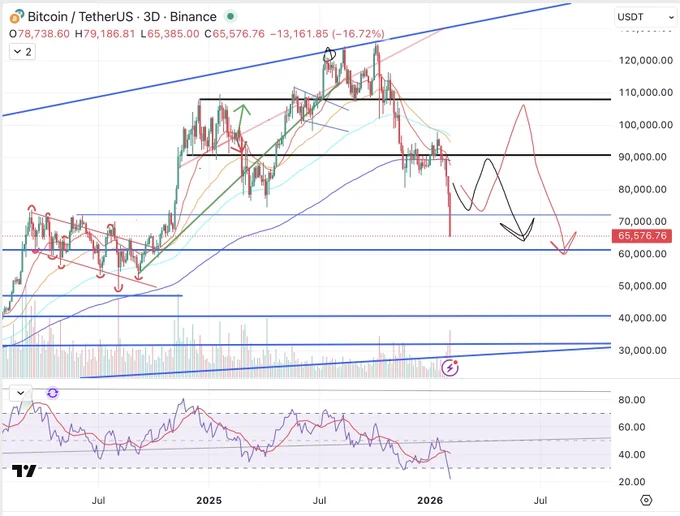The image size is (680, 516).
Task: Click the 3D interval label in the title
Action: [x=152, y=16]
